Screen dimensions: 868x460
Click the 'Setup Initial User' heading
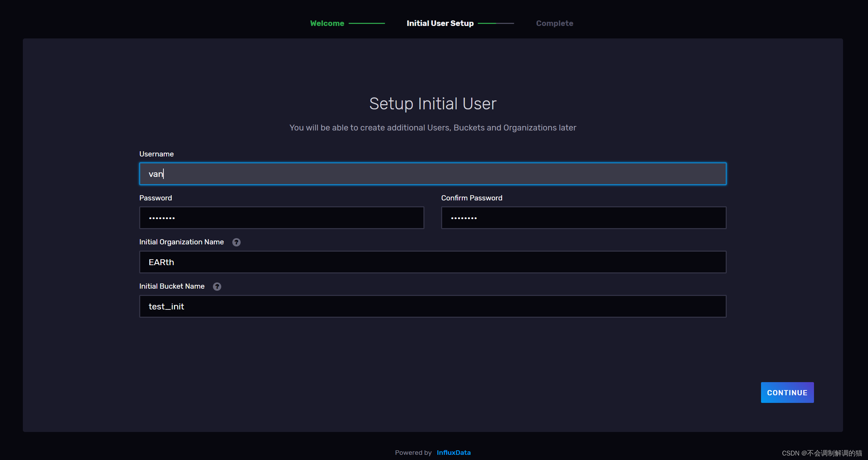[433, 104]
